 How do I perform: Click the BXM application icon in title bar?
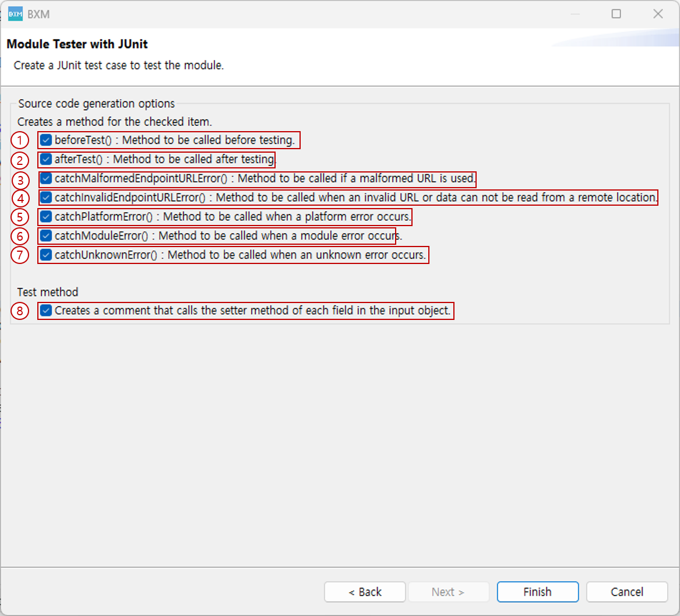[x=15, y=14]
